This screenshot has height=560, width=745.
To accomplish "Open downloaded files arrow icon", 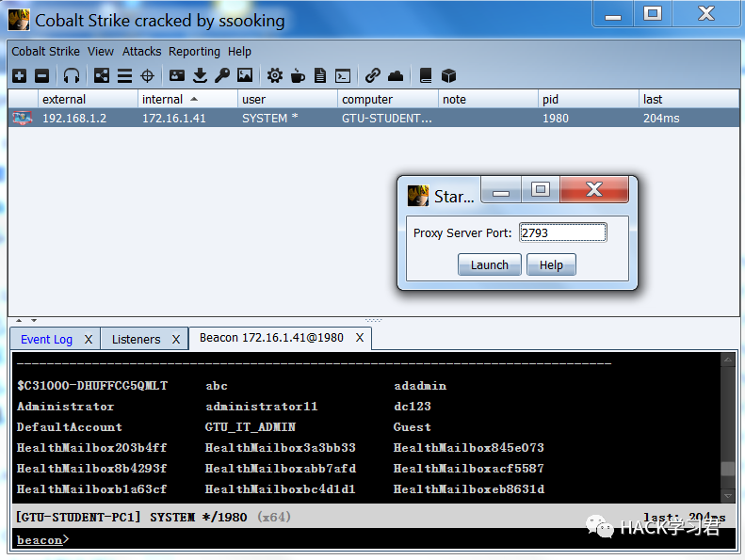I will (200, 75).
